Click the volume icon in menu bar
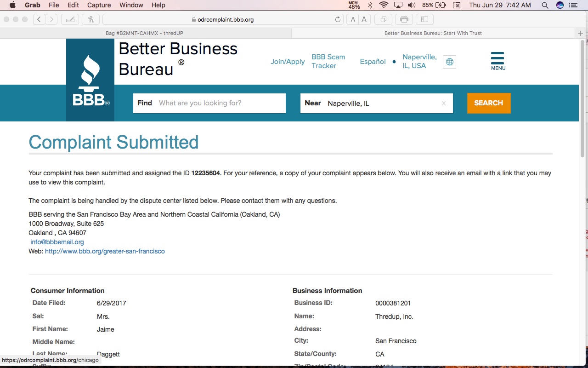The height and width of the screenshot is (368, 588). tap(411, 5)
